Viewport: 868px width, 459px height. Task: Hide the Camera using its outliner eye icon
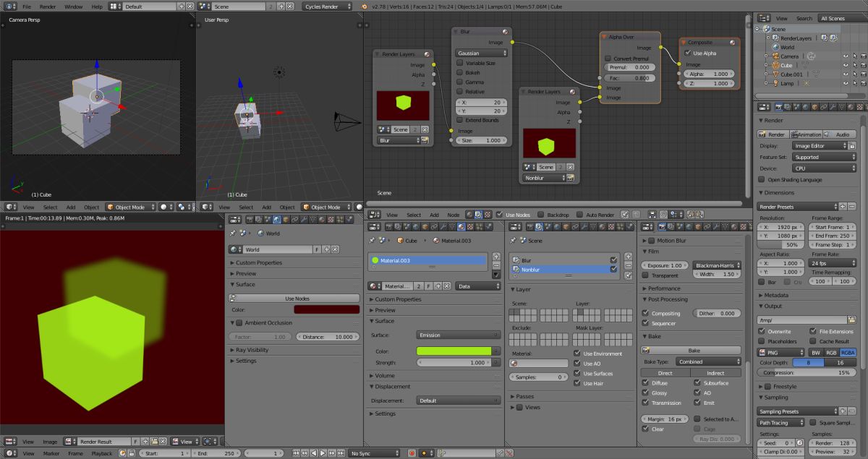click(x=846, y=56)
